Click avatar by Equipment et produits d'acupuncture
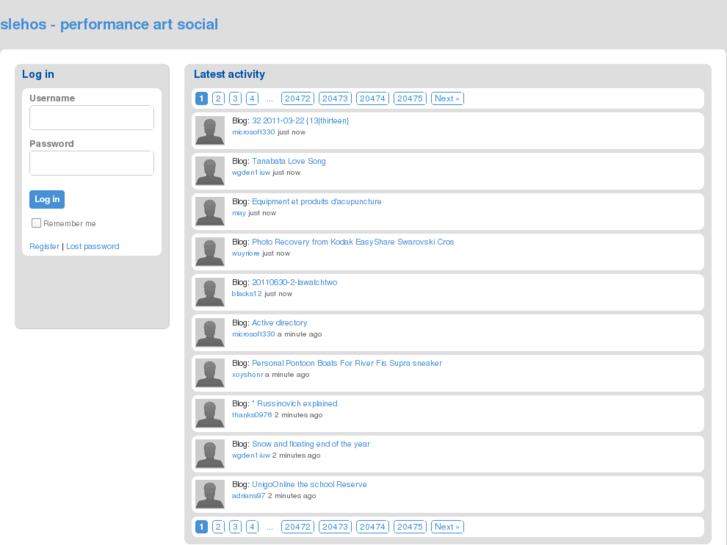This screenshot has width=727, height=545. pos(210,212)
